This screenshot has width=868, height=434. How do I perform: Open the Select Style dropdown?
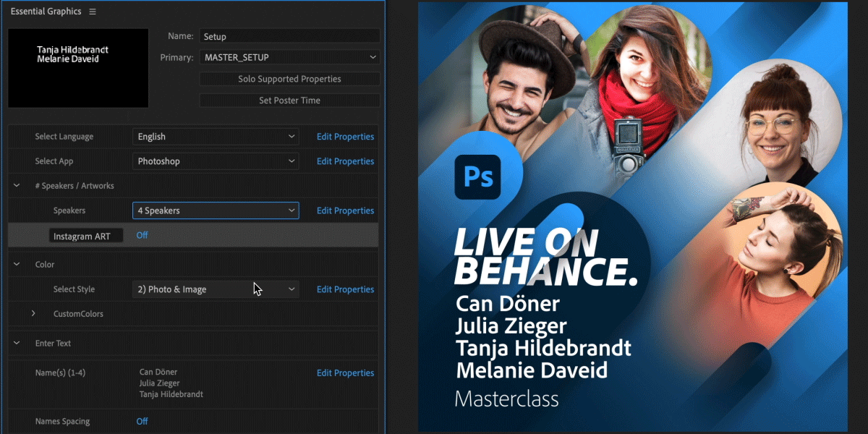click(x=216, y=289)
